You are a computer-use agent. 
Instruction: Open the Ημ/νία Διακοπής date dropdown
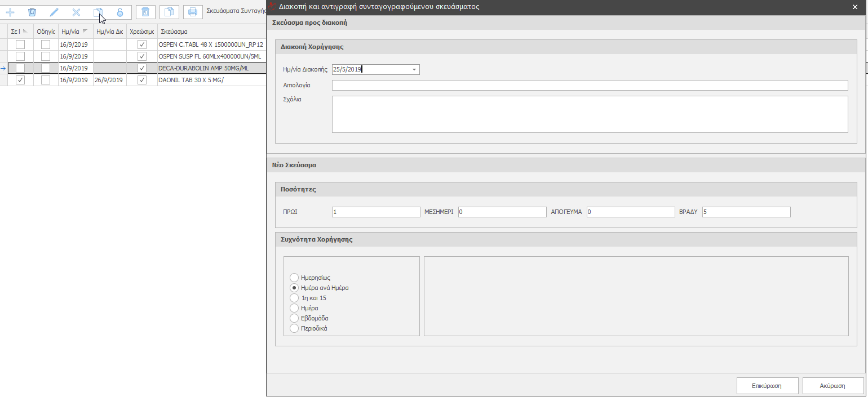[x=414, y=70]
